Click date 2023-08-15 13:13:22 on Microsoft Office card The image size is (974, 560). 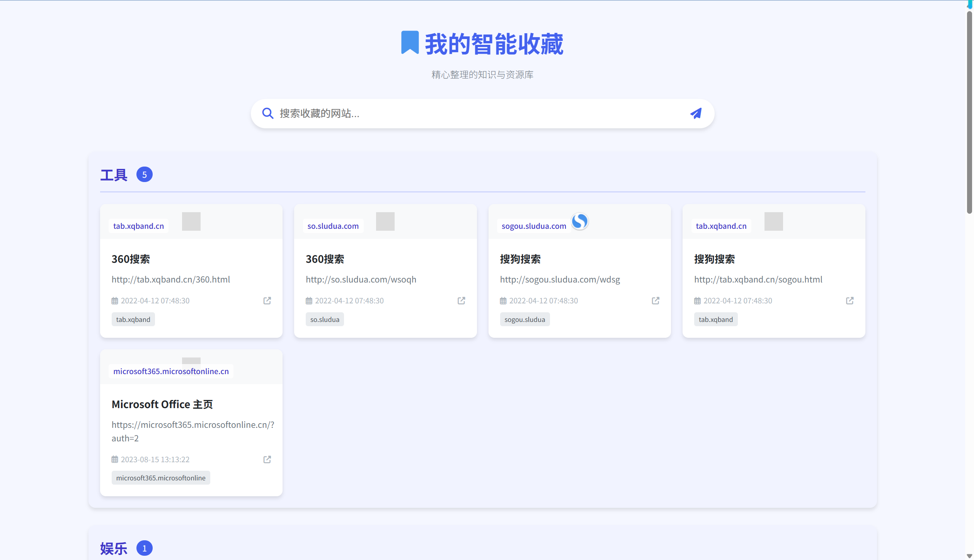[155, 460]
